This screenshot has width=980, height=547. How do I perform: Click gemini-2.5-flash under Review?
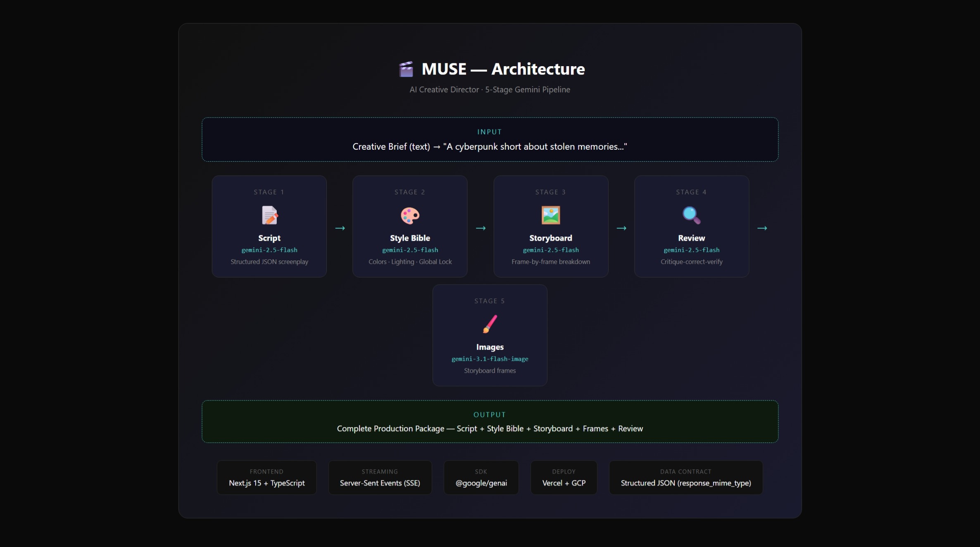pos(692,250)
